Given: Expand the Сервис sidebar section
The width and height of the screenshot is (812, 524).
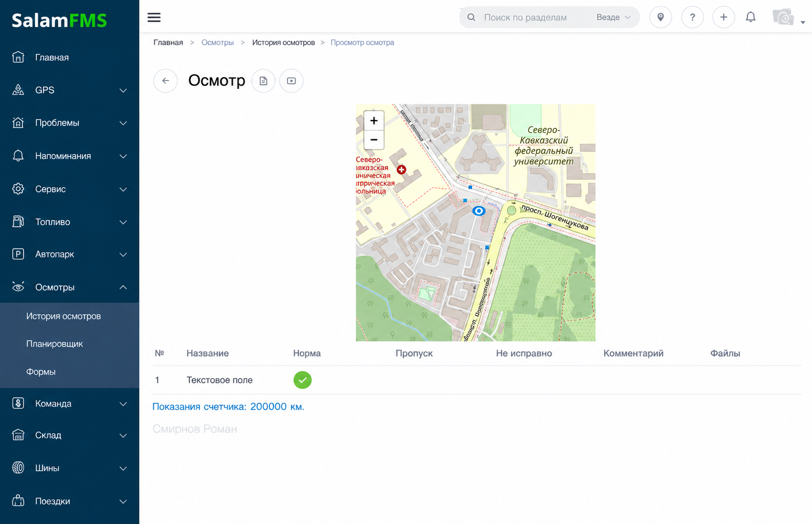Looking at the screenshot, I should click(x=70, y=189).
